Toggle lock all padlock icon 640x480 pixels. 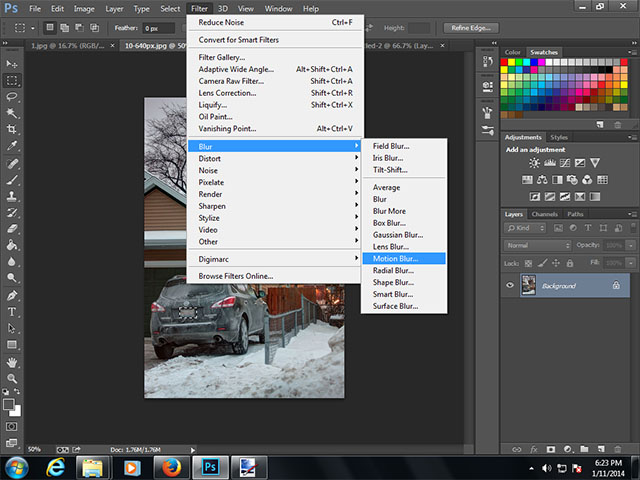click(x=570, y=263)
